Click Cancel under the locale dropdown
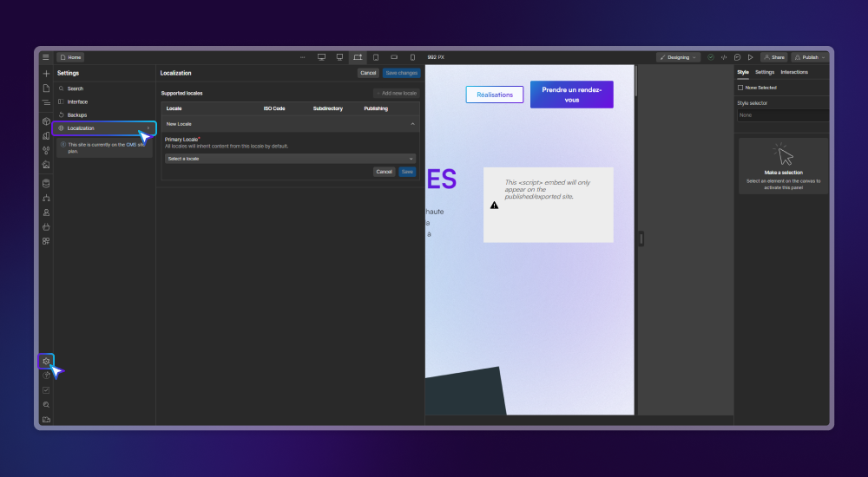This screenshot has height=477, width=868. [385, 172]
